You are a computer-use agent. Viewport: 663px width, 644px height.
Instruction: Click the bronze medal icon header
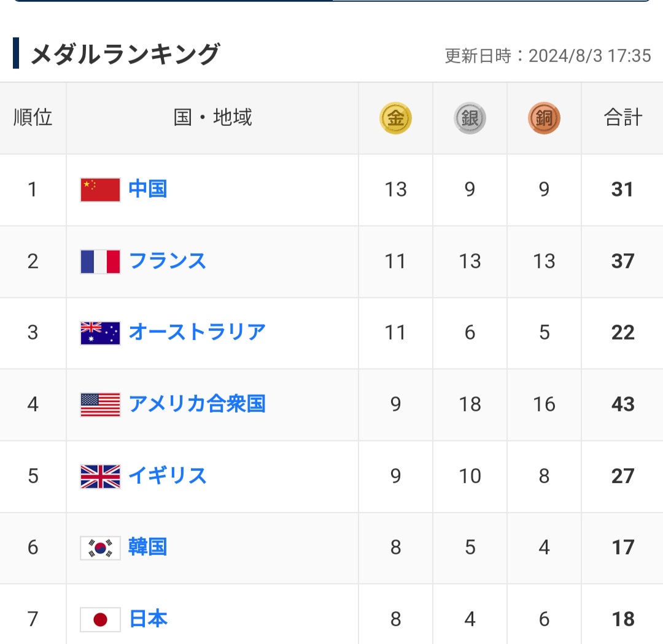(x=544, y=118)
